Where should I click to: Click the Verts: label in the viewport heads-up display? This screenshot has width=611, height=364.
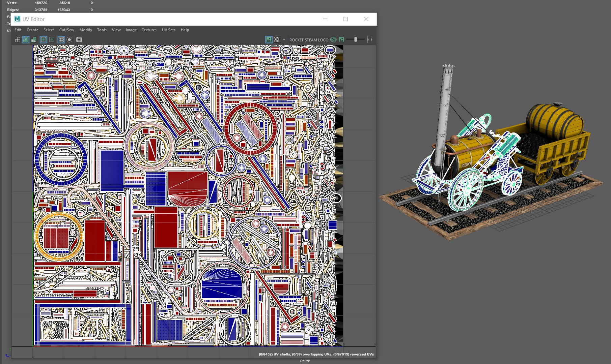coord(12,3)
